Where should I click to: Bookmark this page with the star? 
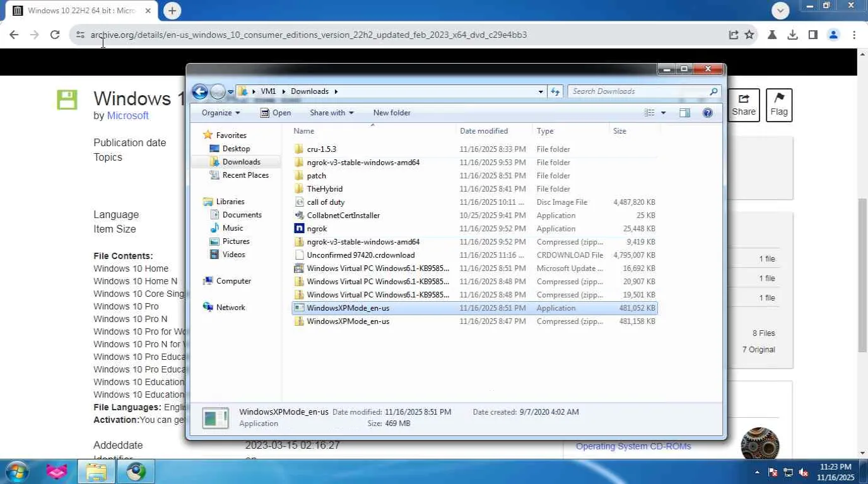coord(749,35)
